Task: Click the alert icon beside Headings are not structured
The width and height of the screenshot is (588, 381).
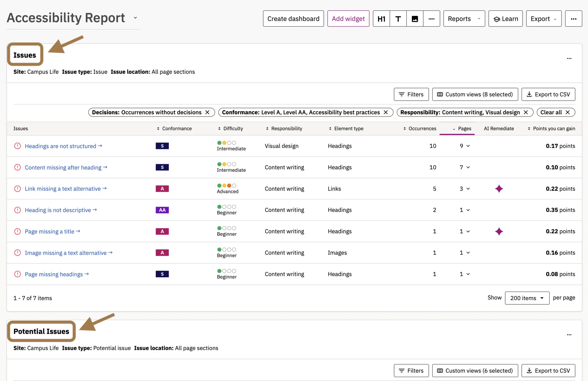Action: point(18,146)
